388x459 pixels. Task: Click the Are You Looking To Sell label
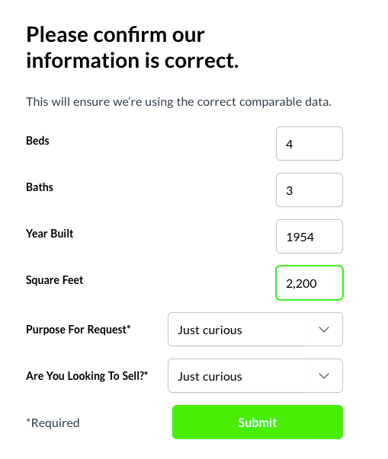(87, 376)
